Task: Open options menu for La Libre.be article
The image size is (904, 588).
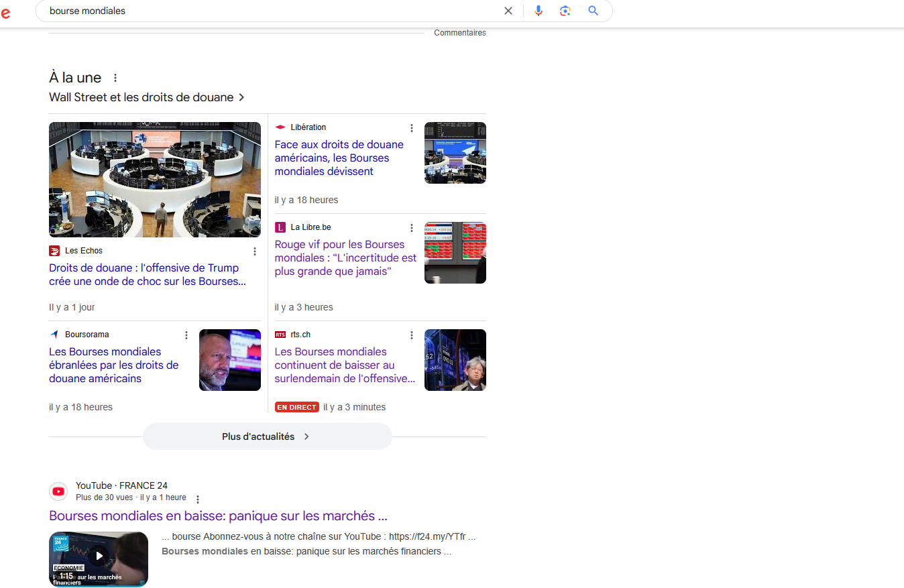Action: click(412, 228)
